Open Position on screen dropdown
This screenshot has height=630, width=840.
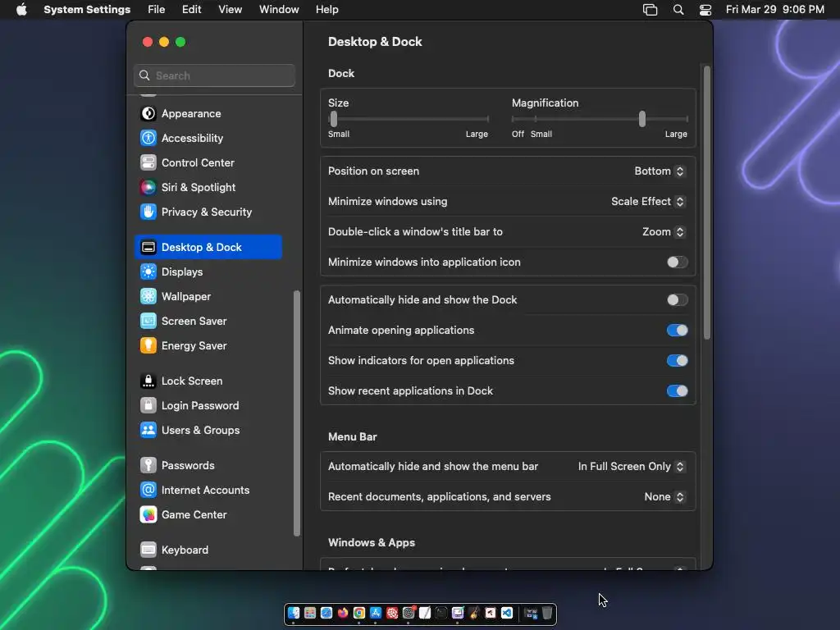(660, 171)
